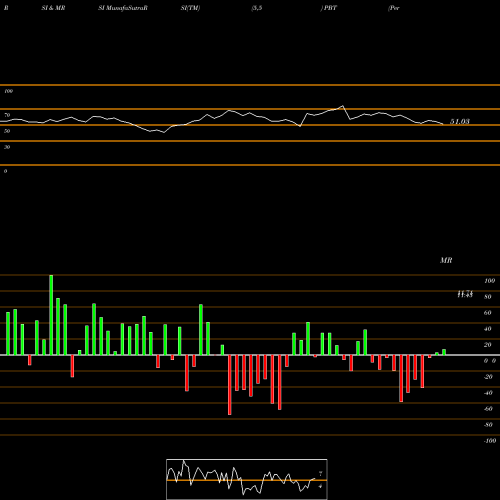Click the 4 label in mini chart
This screenshot has width=500, height=500.
point(320,486)
